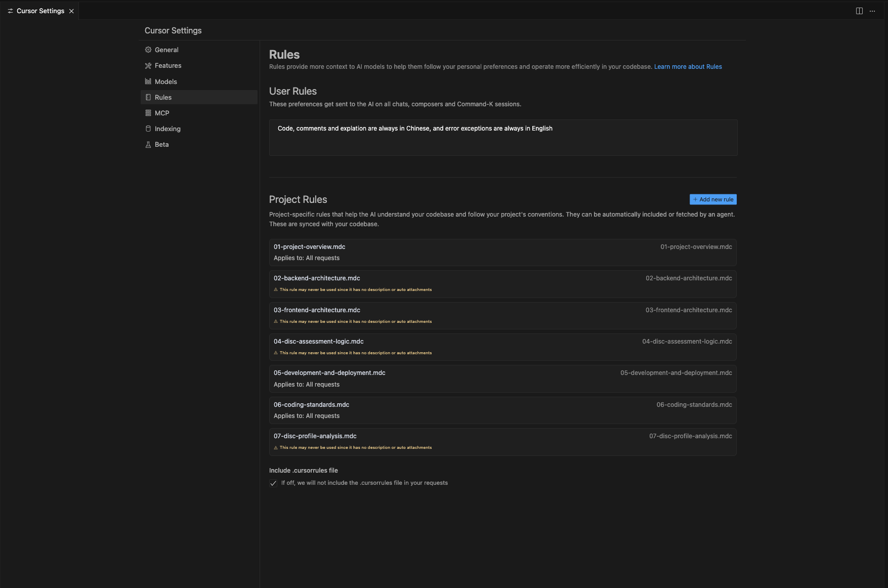
Task: Open the Indexing settings section
Action: [199, 129]
